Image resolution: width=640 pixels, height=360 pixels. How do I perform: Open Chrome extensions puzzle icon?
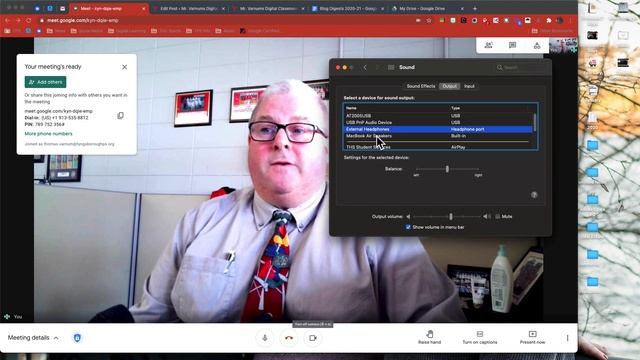(x=549, y=20)
